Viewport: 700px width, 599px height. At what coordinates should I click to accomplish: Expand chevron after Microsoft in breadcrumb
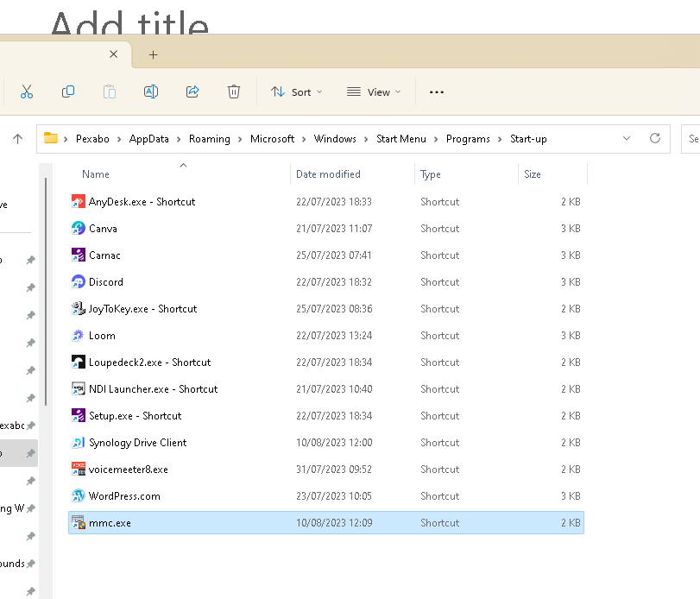(x=304, y=139)
